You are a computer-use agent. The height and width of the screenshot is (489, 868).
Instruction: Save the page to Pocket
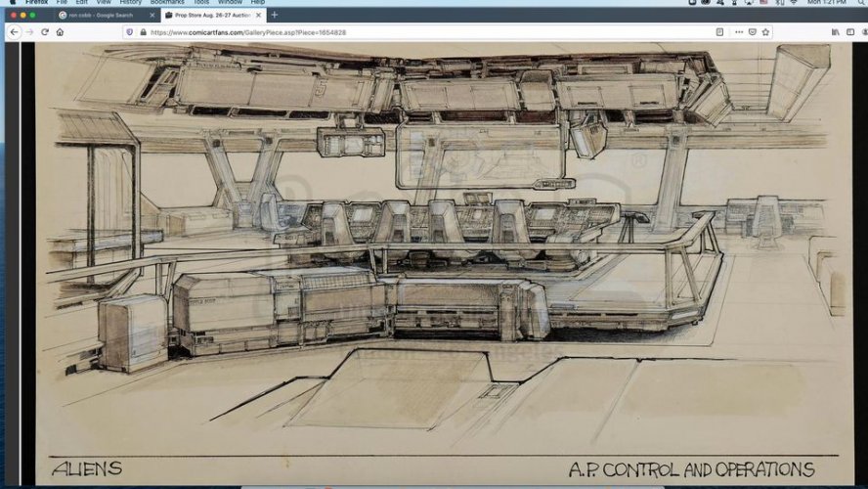click(x=752, y=32)
